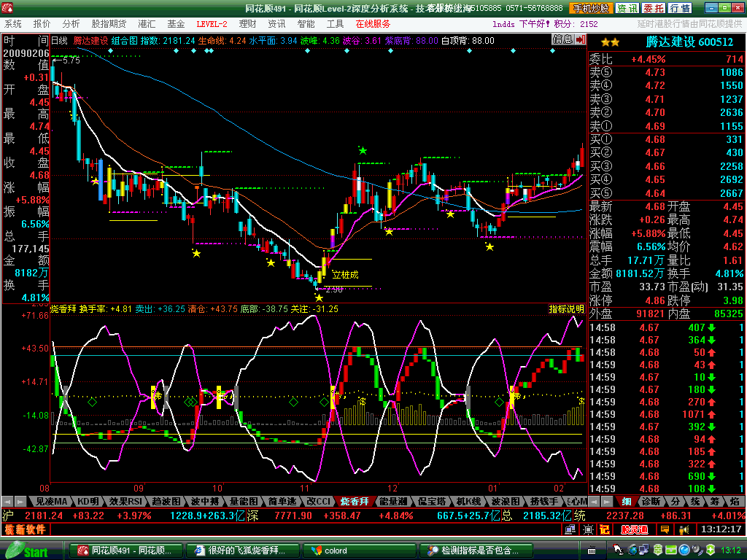
Task: Click stock title 腾达建设 600512
Action: [x=689, y=42]
